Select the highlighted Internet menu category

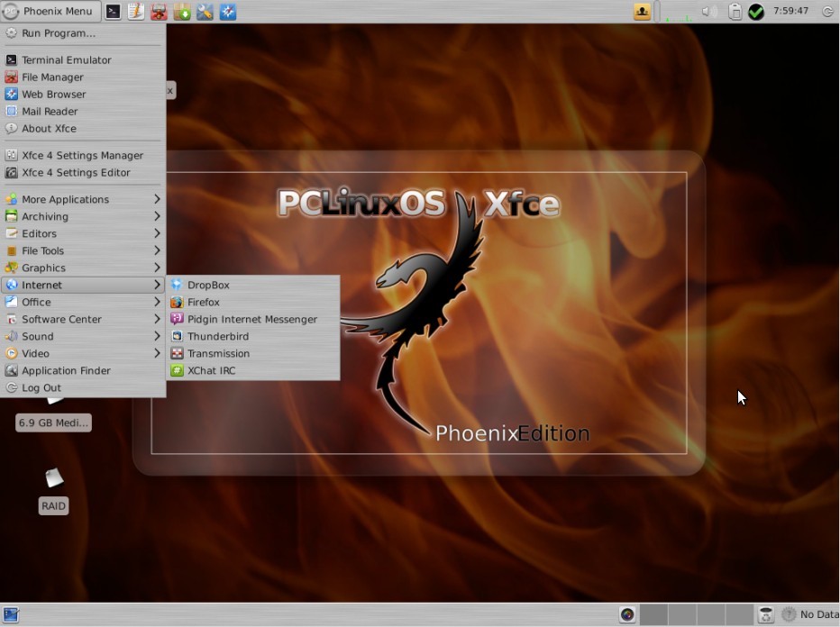(83, 285)
